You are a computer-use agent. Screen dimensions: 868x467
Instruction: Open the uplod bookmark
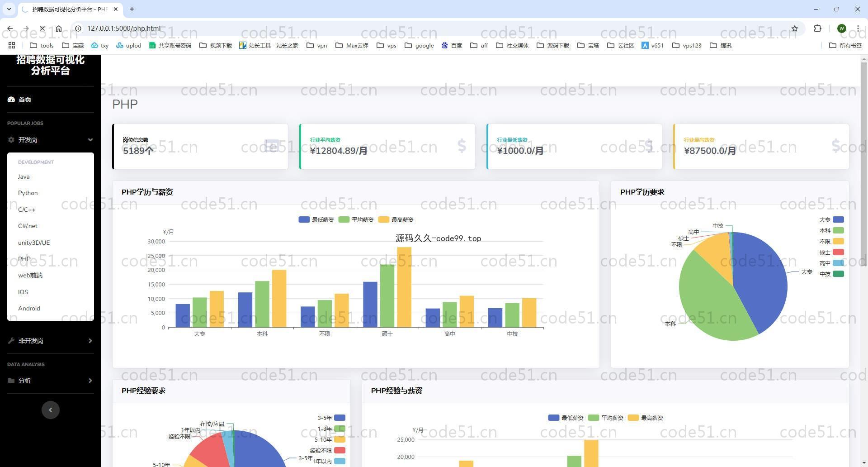(x=129, y=45)
